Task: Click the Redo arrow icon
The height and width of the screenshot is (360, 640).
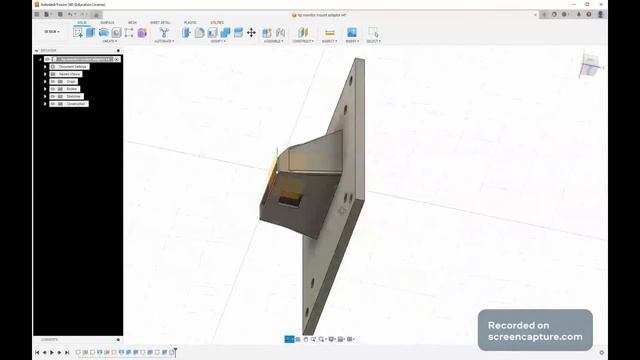Action: (82, 14)
